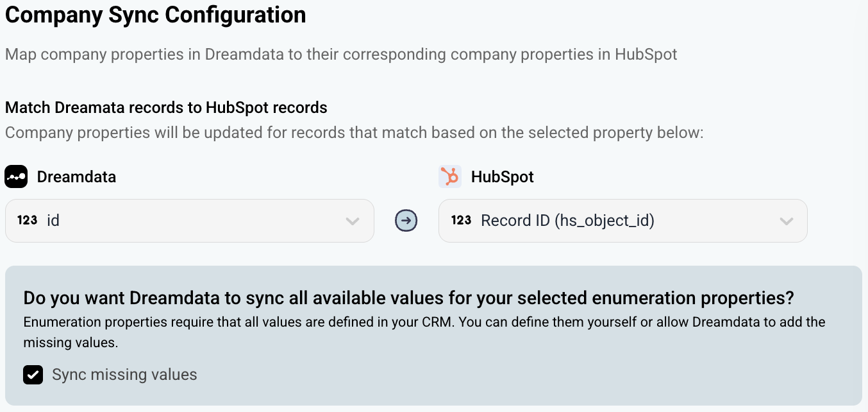Click the "Map company properties in Dreamdata" description
Viewport: 868px width, 412px height.
[x=340, y=54]
